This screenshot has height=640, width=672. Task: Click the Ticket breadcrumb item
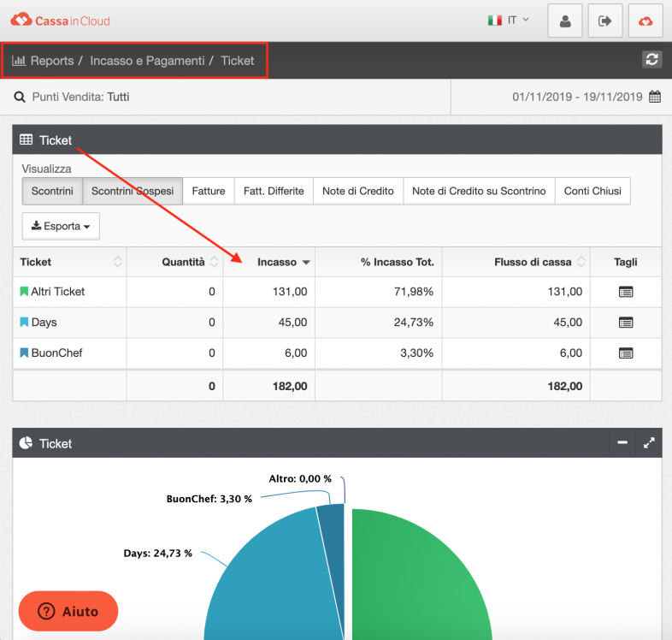(x=238, y=61)
